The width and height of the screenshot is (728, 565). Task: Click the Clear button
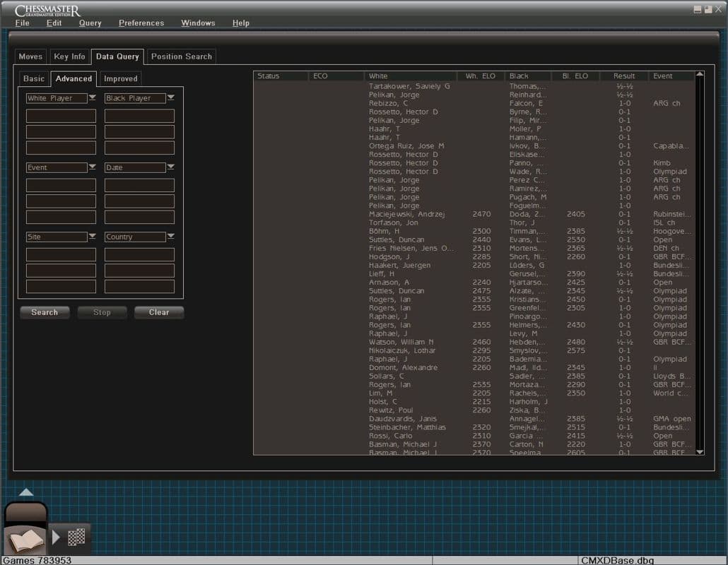pos(159,312)
